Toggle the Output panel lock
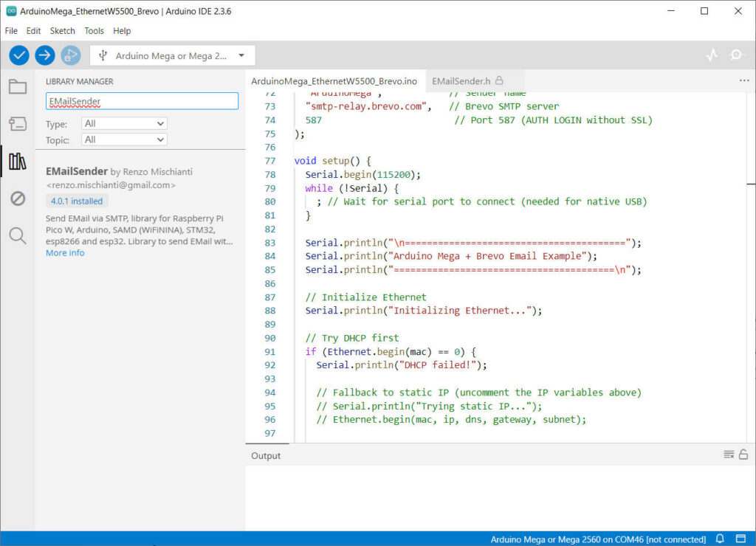756x546 pixels. click(743, 455)
